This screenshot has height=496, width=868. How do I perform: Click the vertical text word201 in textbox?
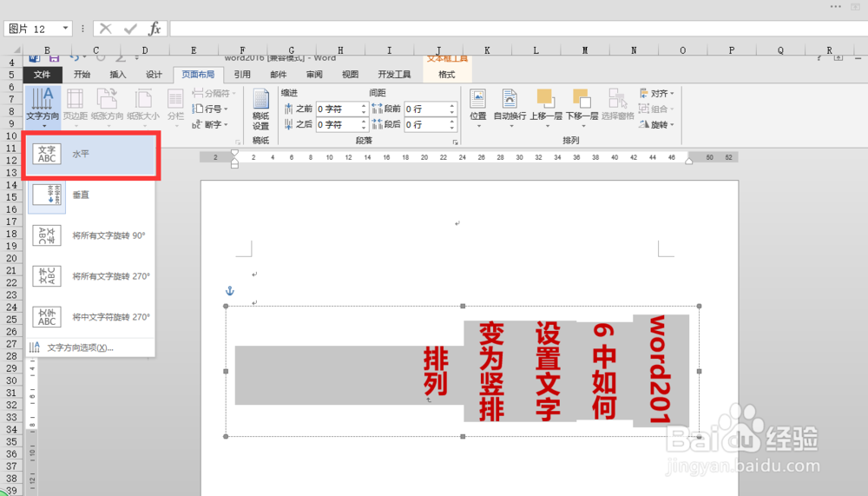pos(660,370)
